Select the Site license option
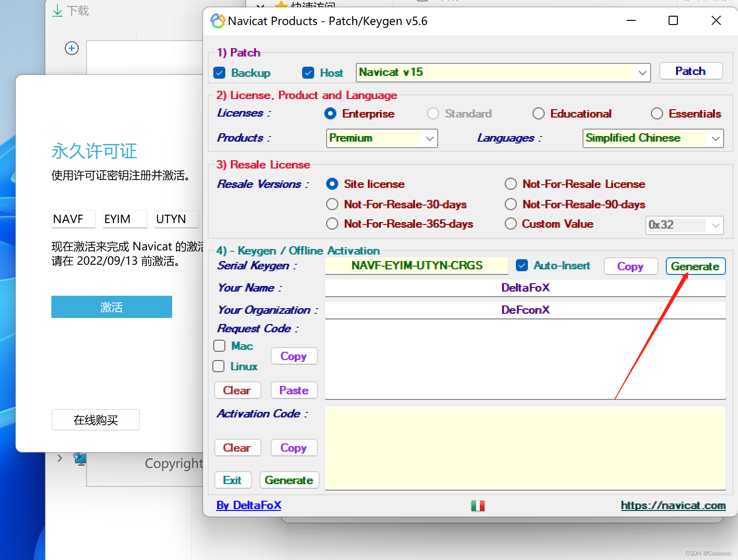738x560 pixels. coord(332,184)
